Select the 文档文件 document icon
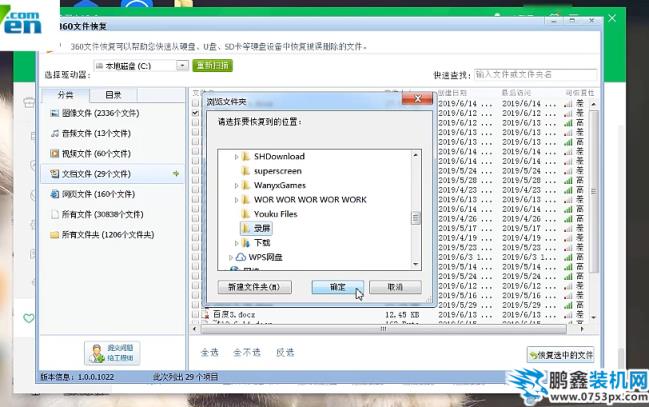Viewport: 649px width, 407px height. (x=54, y=174)
